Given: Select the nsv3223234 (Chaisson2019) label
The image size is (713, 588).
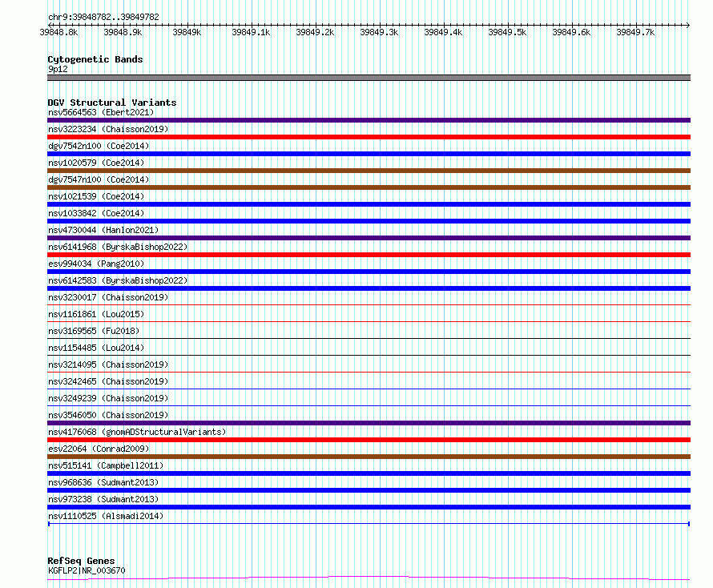Looking at the screenshot, I should click(108, 129).
